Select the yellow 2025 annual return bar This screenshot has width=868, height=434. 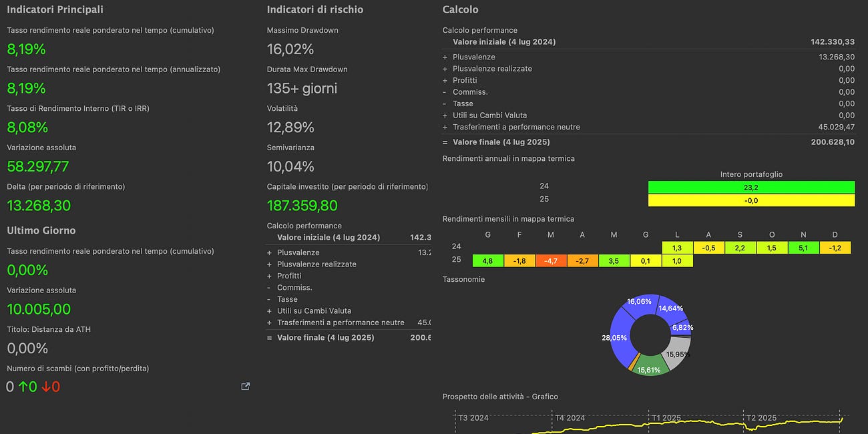749,200
